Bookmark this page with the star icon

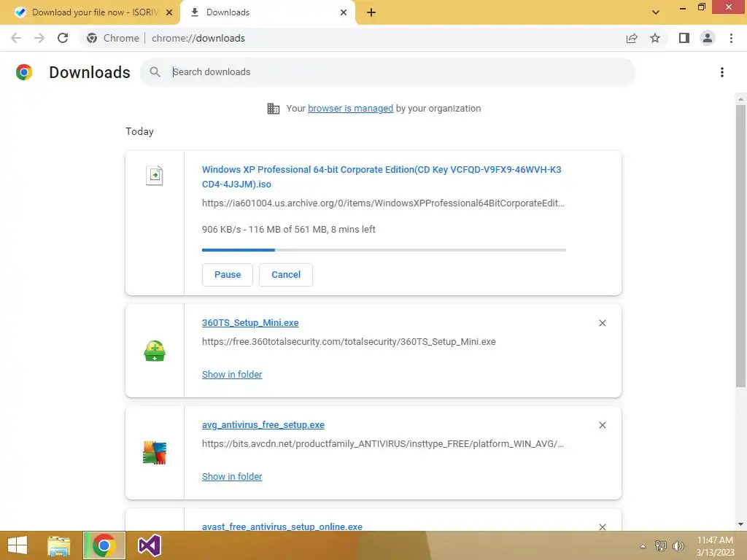point(655,38)
